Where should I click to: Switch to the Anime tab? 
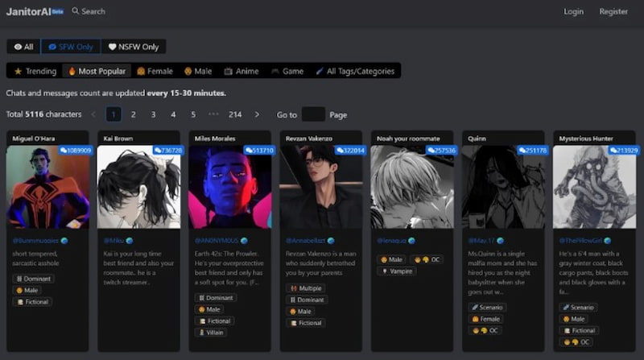pyautogui.click(x=242, y=71)
